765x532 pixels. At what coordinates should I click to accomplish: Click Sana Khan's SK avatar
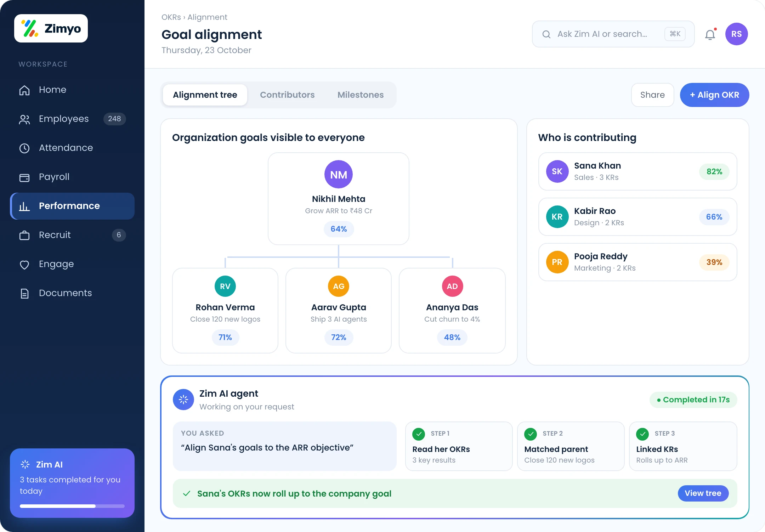coord(557,171)
